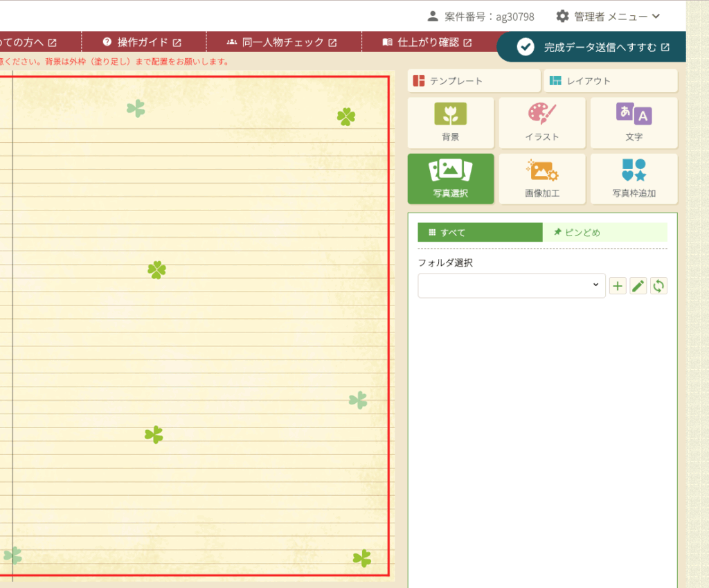Viewport: 709px width, 588px height.
Task: Click the refresh folder list icon
Action: point(659,285)
